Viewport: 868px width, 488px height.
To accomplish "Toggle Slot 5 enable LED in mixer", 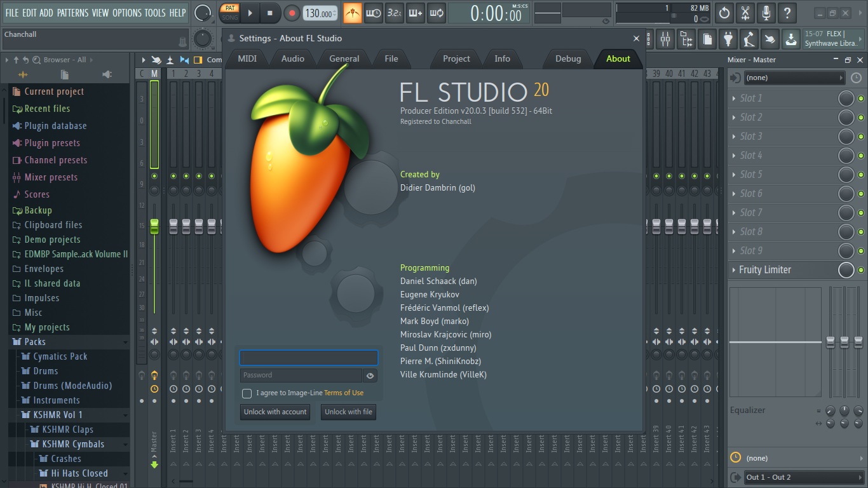I will 861,175.
